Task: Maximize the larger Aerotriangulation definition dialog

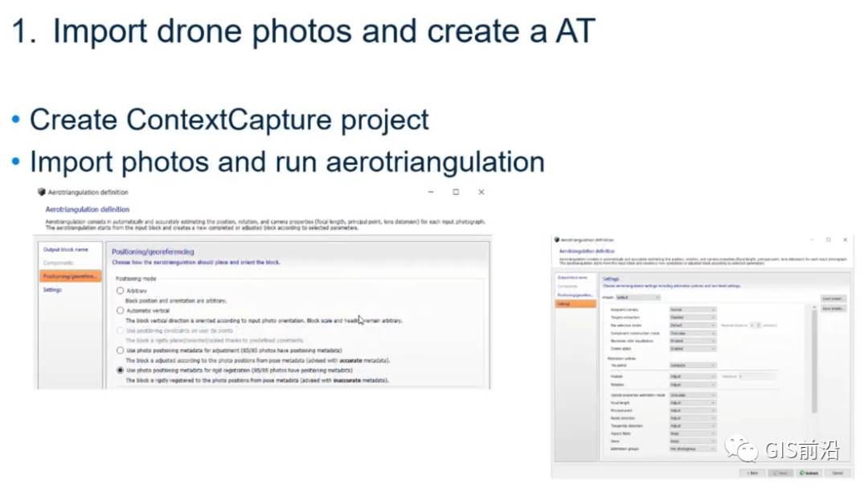Action: (x=456, y=191)
